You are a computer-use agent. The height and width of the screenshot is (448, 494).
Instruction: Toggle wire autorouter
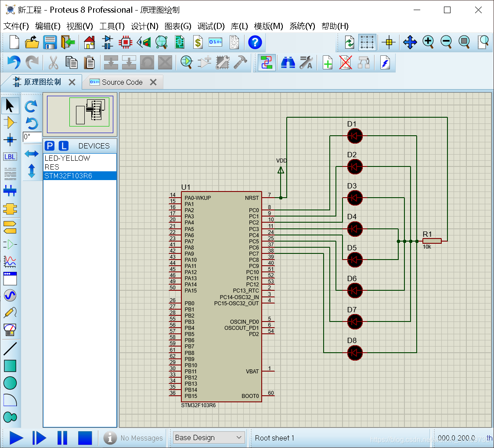point(267,62)
